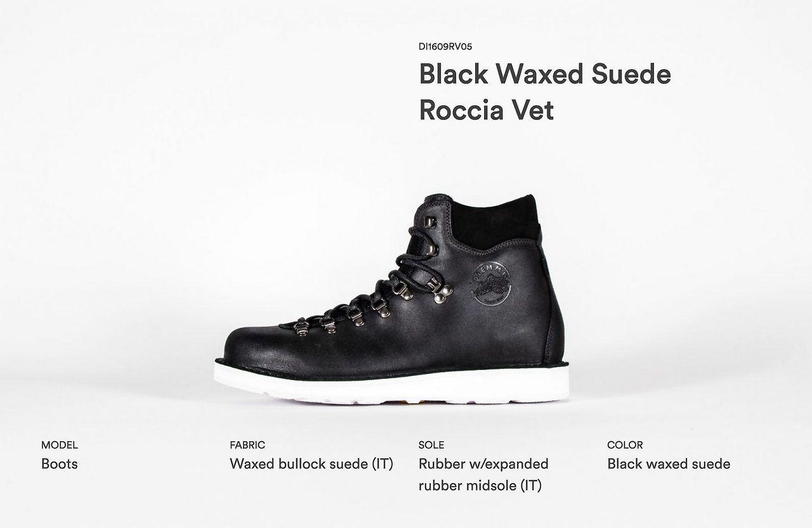The width and height of the screenshot is (812, 528).
Task: Click the SOLE label
Action: point(431,445)
